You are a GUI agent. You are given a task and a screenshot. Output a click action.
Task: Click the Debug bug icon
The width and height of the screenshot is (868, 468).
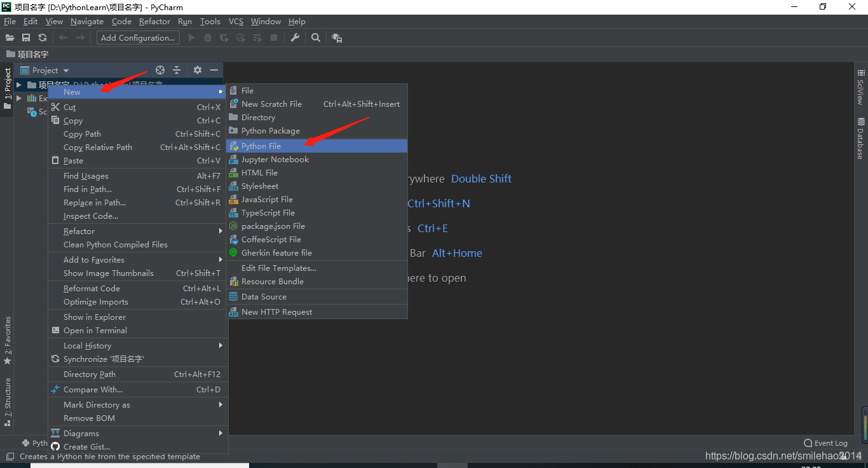[x=208, y=38]
